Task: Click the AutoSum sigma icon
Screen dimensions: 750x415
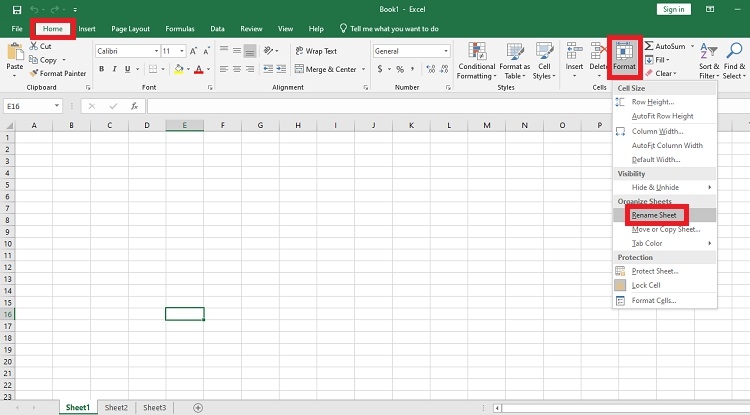Action: coord(649,46)
